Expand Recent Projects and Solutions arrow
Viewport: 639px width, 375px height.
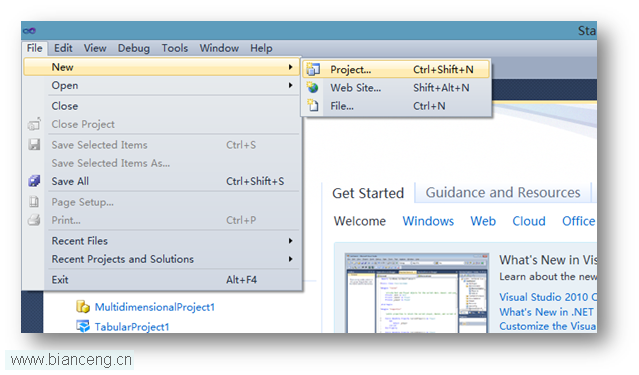point(291,259)
